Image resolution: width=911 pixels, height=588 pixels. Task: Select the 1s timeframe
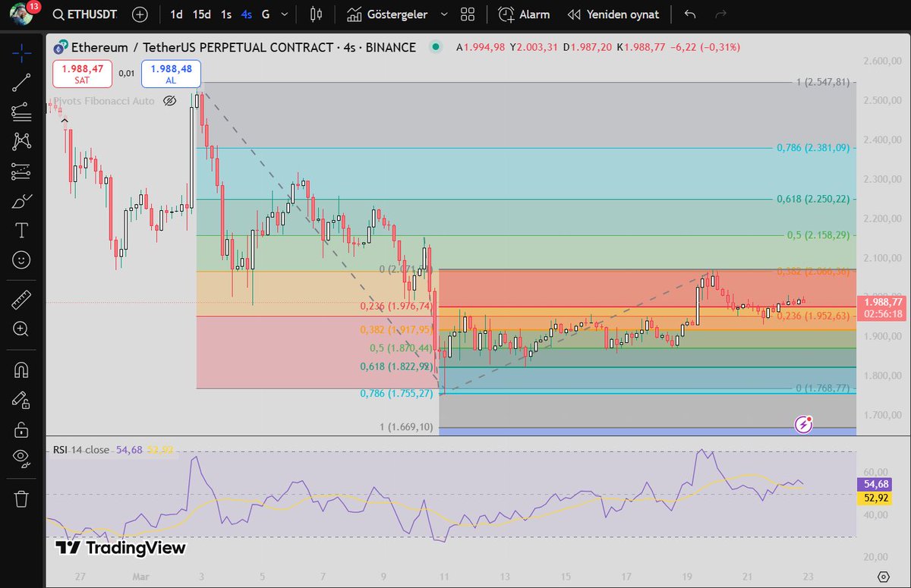tap(226, 14)
